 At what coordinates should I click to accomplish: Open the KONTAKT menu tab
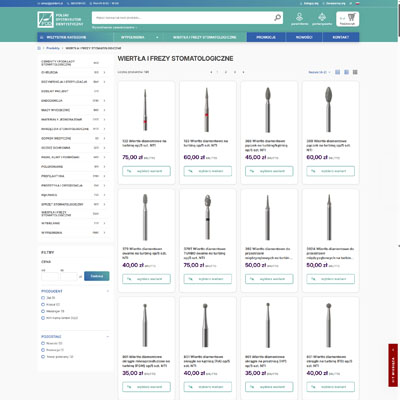click(341, 37)
